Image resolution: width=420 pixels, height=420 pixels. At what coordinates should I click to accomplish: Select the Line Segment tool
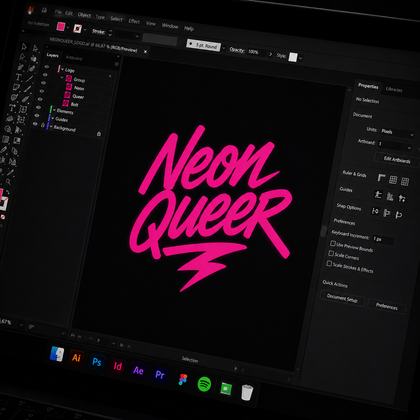pos(29,79)
